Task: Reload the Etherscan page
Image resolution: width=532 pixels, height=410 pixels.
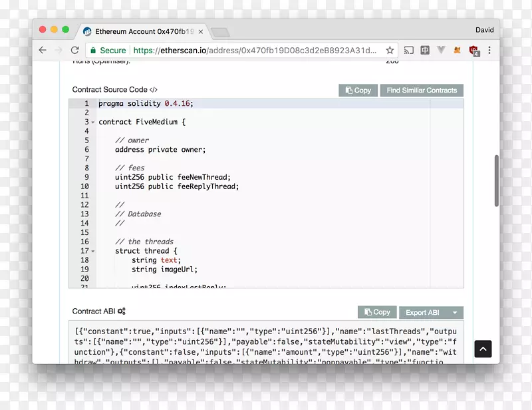Action: [x=75, y=50]
